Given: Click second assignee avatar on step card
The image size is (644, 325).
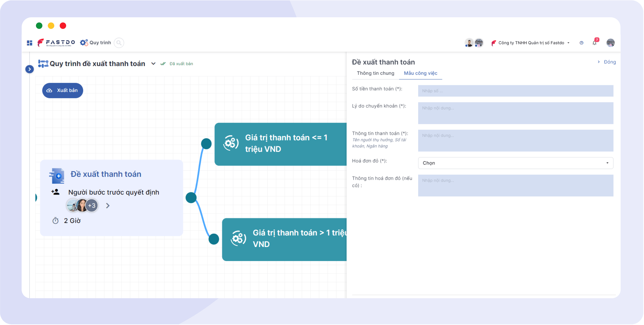Looking at the screenshot, I should [x=82, y=206].
